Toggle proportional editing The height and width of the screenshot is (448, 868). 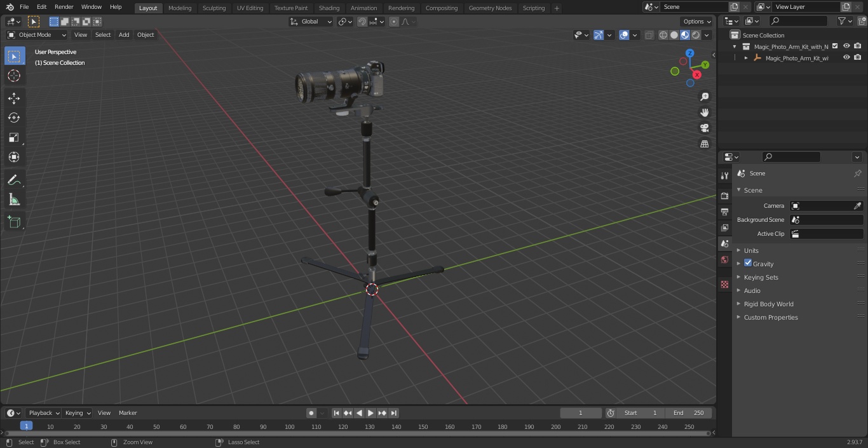394,22
